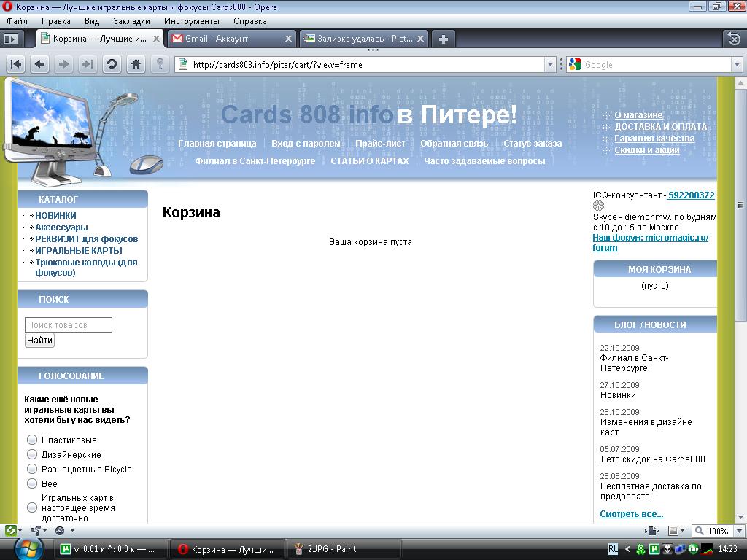Click the RL language indicator in the tray
The width and height of the screenshot is (747, 560).
tap(613, 549)
